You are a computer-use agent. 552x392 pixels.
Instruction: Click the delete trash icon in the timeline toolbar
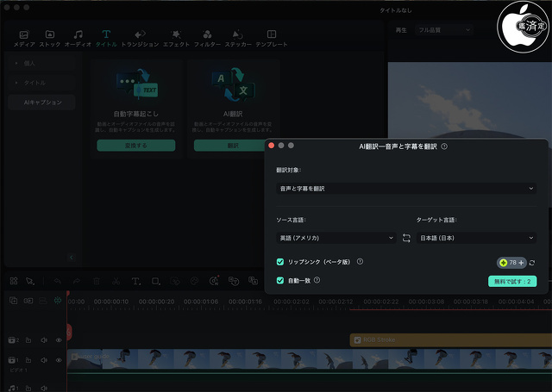coord(96,281)
